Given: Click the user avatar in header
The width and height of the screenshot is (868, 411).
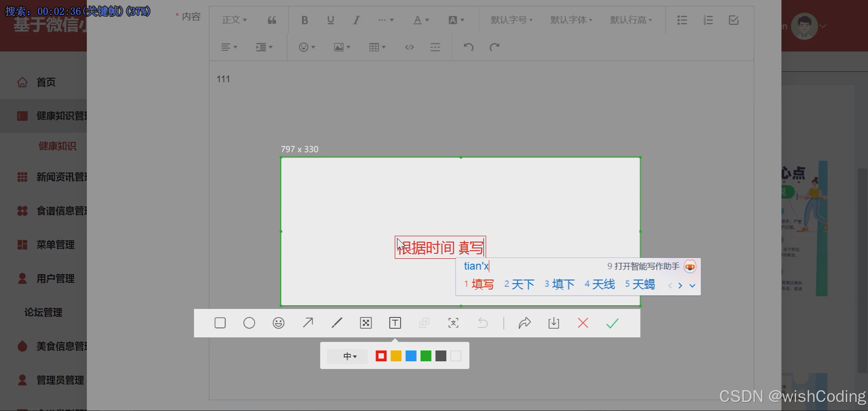Looking at the screenshot, I should tap(805, 26).
